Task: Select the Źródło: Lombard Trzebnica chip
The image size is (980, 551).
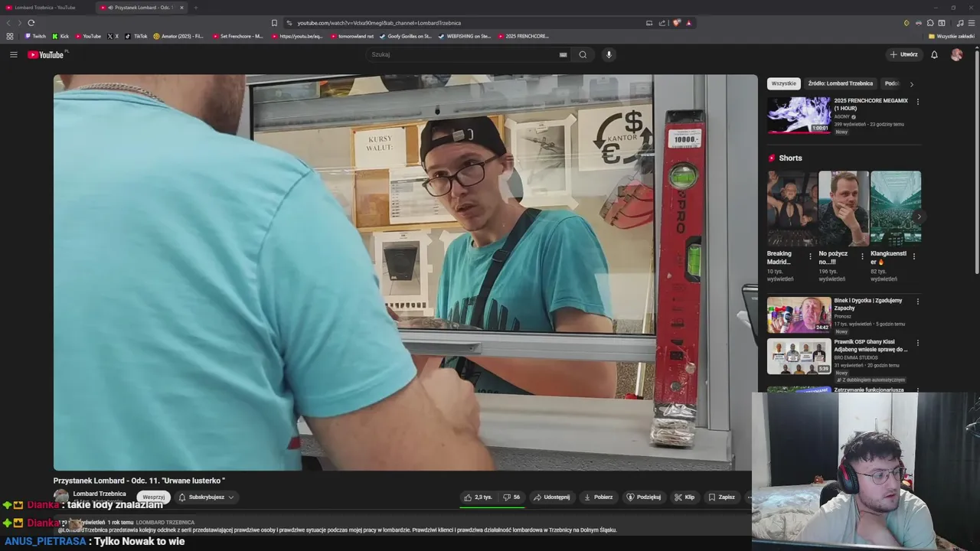Action: point(840,83)
